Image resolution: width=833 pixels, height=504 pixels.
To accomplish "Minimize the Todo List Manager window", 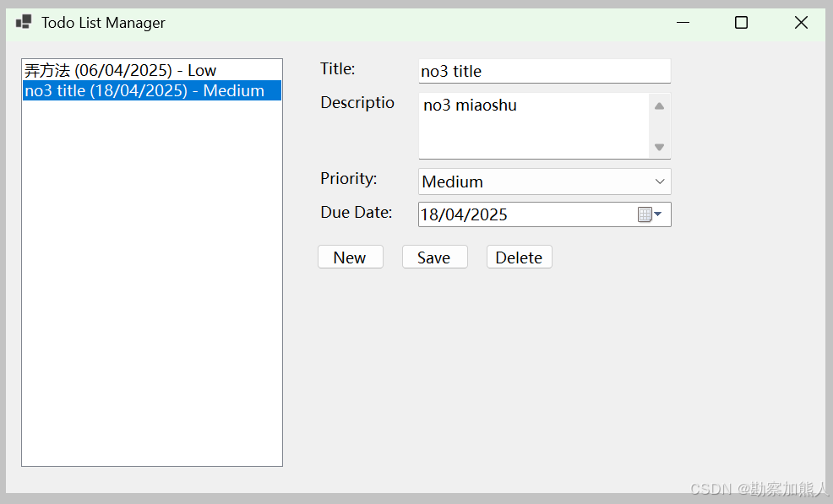I will point(683,22).
